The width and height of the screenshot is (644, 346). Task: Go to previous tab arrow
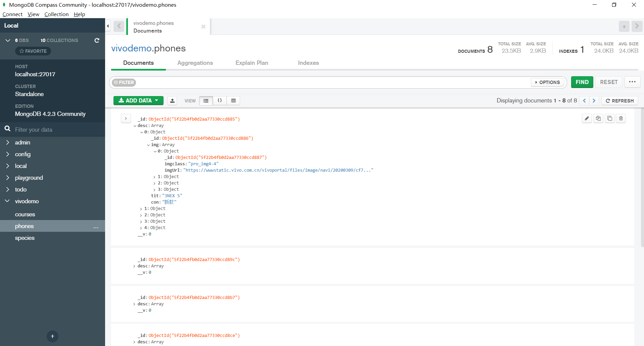(x=119, y=26)
